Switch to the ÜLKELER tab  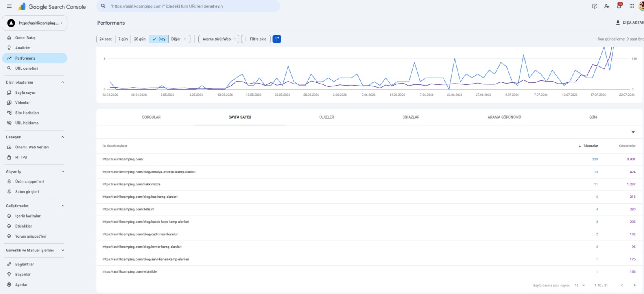pos(326,117)
